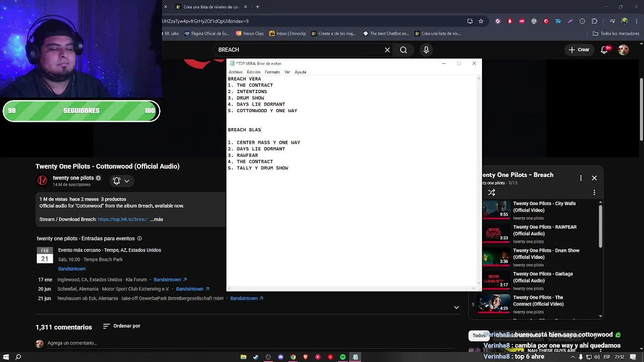This screenshot has height=362, width=644.
Task: Click 'BREACH BLAS' line in Notepad
Action: point(244,130)
